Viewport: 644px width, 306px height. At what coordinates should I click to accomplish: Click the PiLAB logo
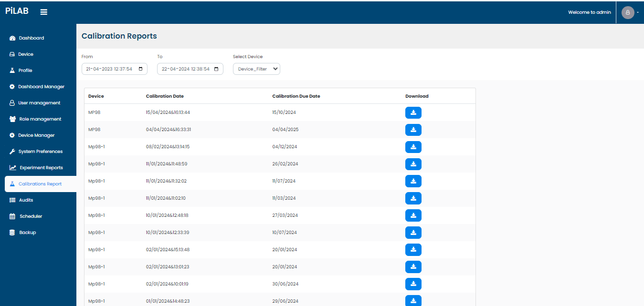pos(17,11)
